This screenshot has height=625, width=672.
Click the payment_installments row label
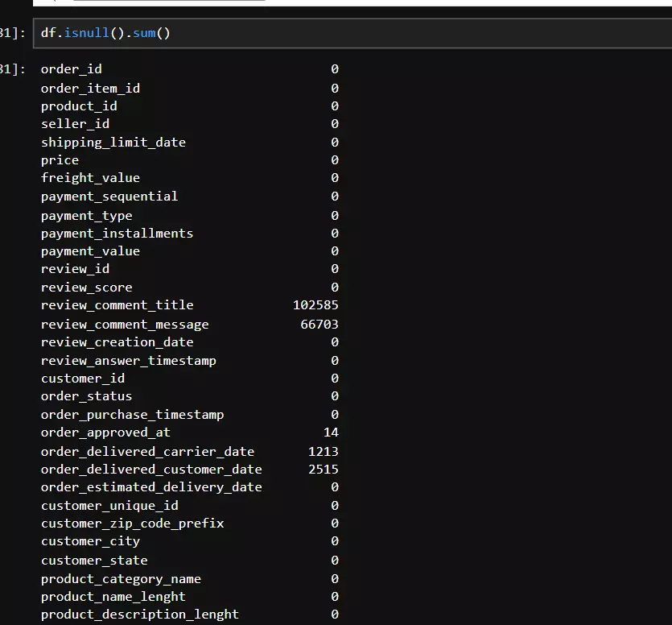(117, 234)
